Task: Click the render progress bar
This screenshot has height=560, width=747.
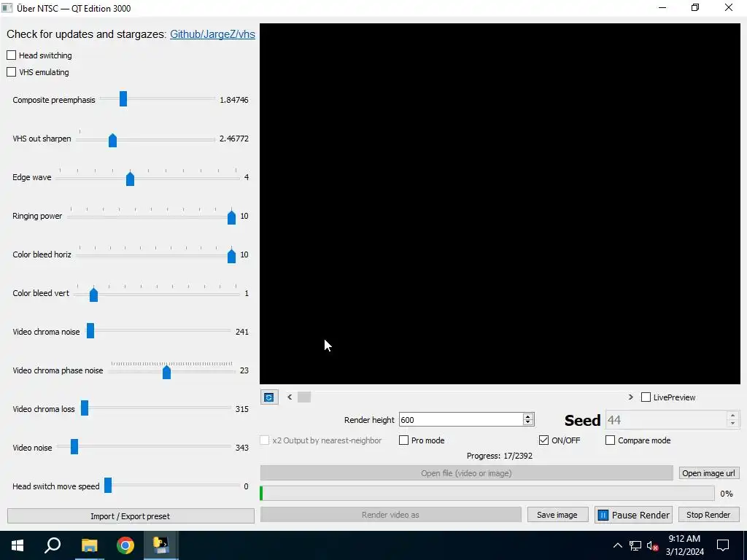Action: 487,494
